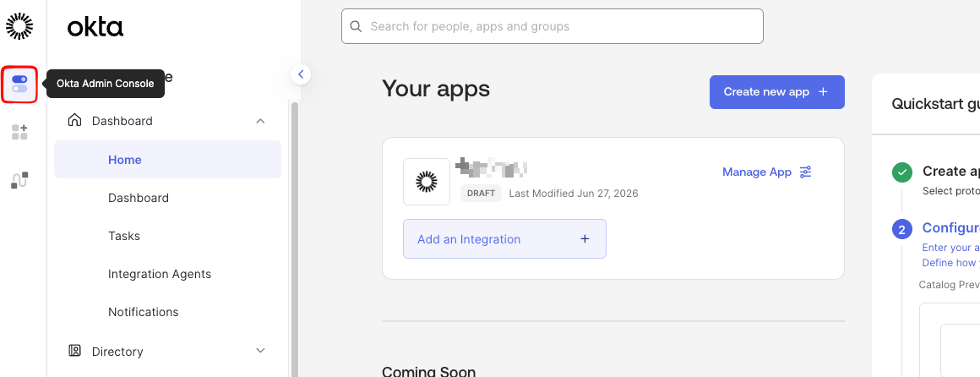Click the green checkmark step icon

[902, 172]
